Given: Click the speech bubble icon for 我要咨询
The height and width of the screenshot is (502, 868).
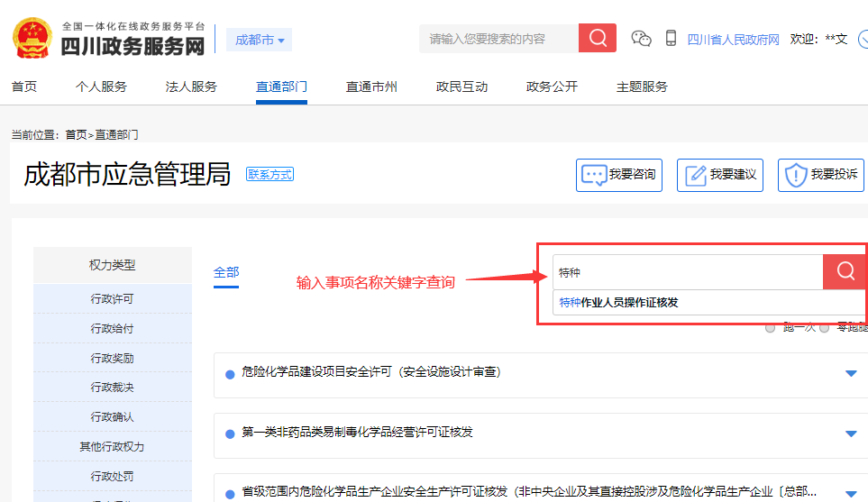Looking at the screenshot, I should tap(593, 175).
